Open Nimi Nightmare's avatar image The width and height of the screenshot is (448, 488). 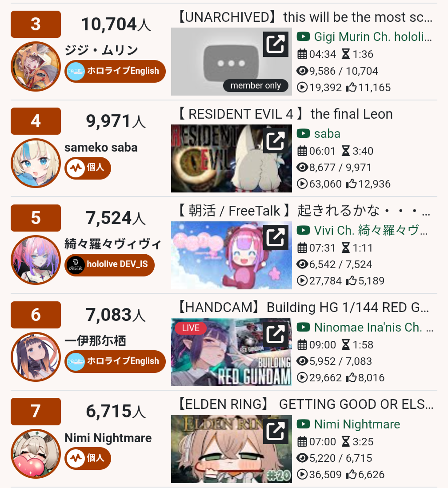coord(36,453)
